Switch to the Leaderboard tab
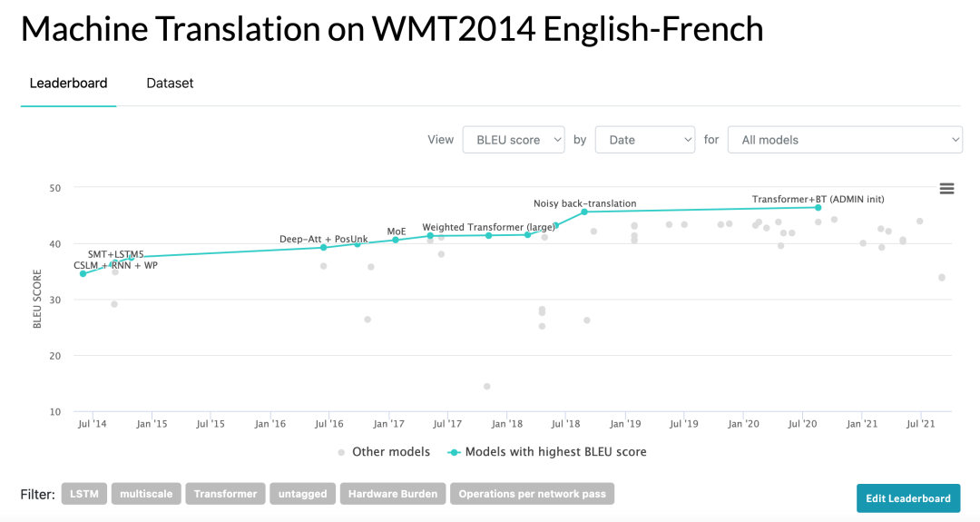This screenshot has width=980, height=522. pos(68,84)
